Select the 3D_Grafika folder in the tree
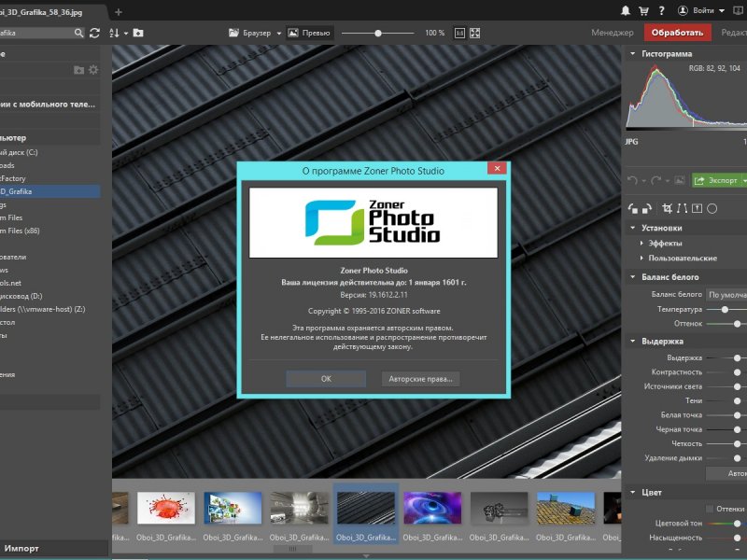Viewport: 747px width, 560px height. click(49, 191)
